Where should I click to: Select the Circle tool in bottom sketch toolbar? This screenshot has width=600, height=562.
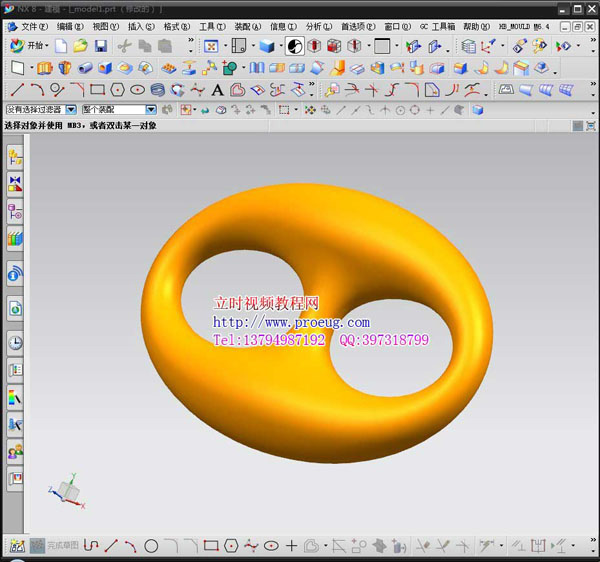151,546
